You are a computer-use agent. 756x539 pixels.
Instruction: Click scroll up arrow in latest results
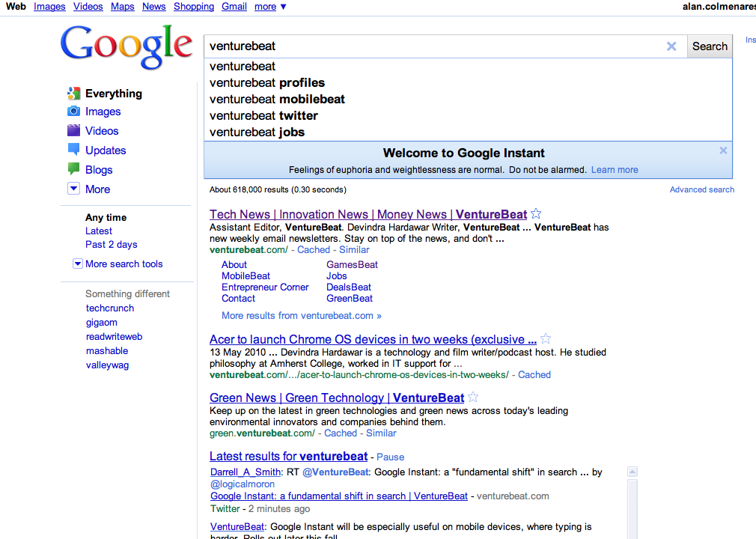point(632,472)
